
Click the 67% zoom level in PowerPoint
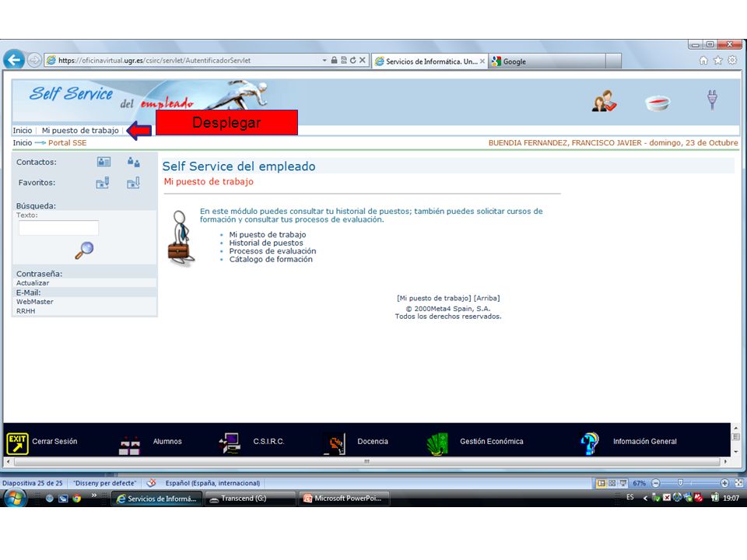(639, 483)
